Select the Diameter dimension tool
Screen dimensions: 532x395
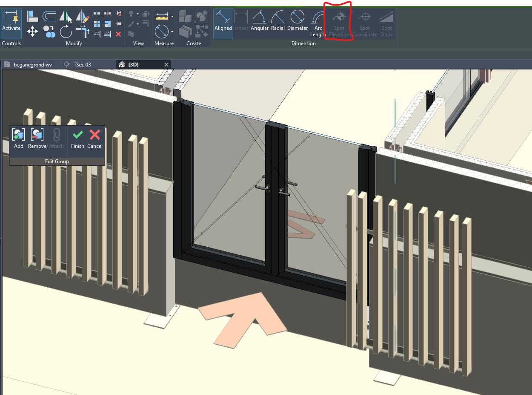[x=297, y=19]
